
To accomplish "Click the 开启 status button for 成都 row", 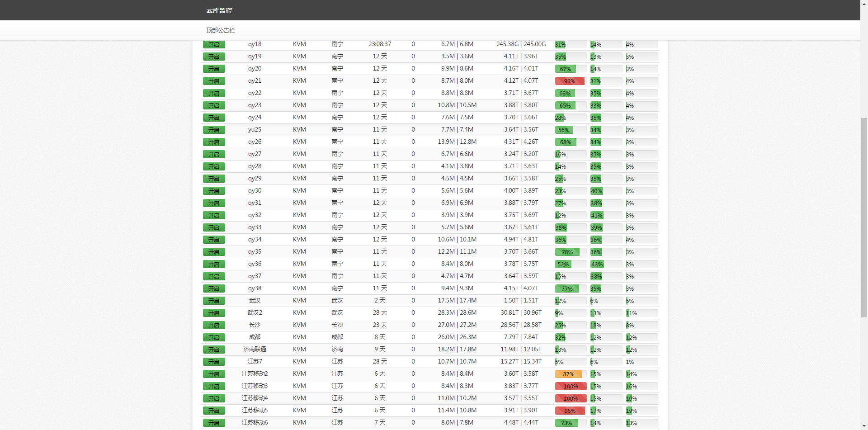I will pos(214,337).
